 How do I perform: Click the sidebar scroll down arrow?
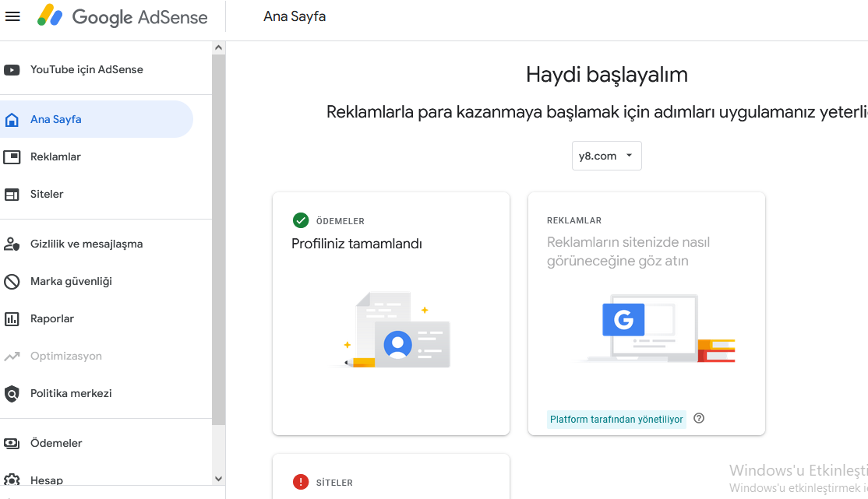click(219, 479)
